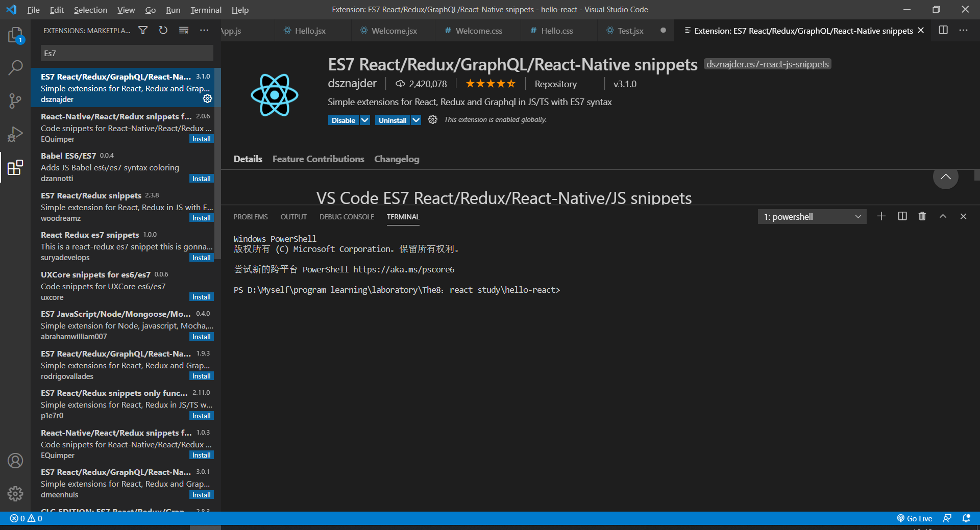Click the five-star rating of the extension
Screen dimensions: 980x530
491,84
